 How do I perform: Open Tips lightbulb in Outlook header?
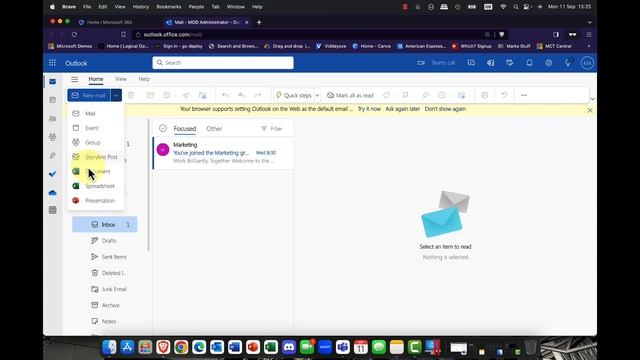(568, 63)
